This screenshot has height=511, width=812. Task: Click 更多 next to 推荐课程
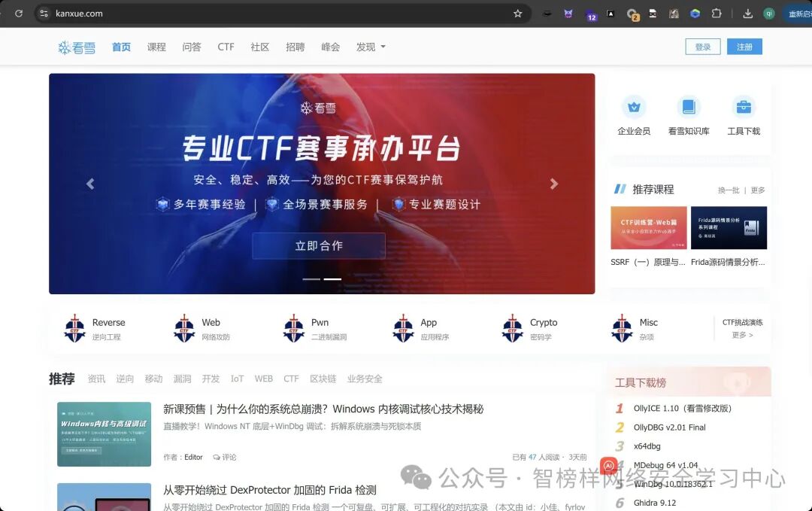(x=758, y=190)
